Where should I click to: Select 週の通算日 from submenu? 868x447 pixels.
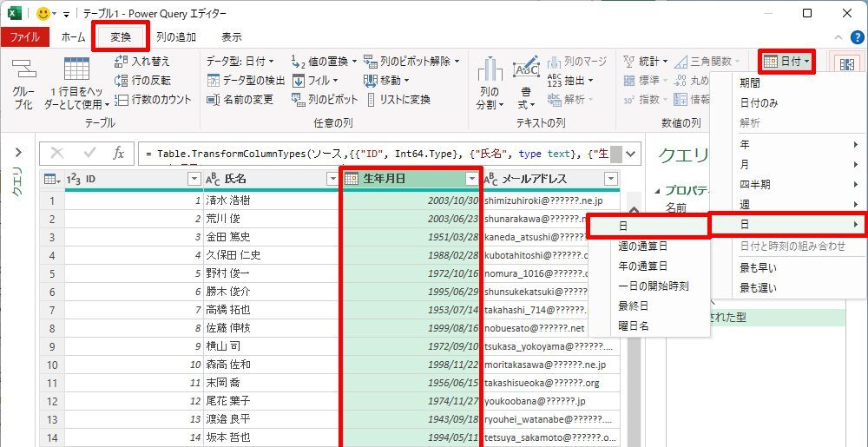tap(642, 247)
